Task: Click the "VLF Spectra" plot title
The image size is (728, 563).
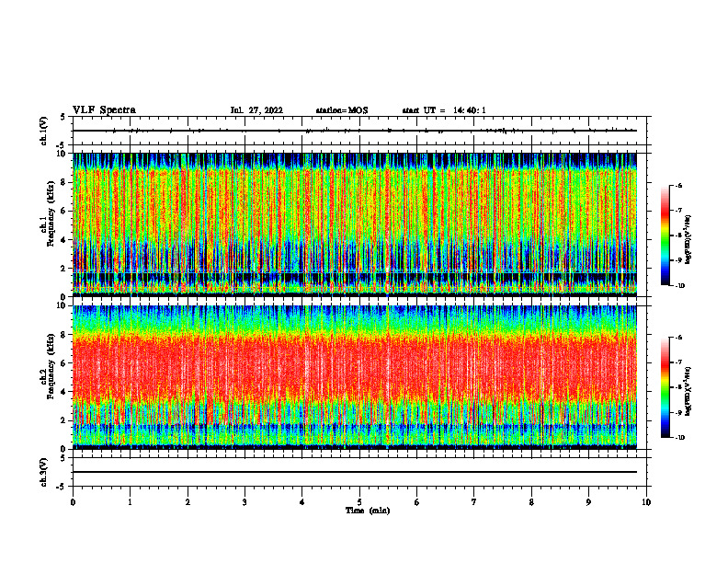Action: 104,110
